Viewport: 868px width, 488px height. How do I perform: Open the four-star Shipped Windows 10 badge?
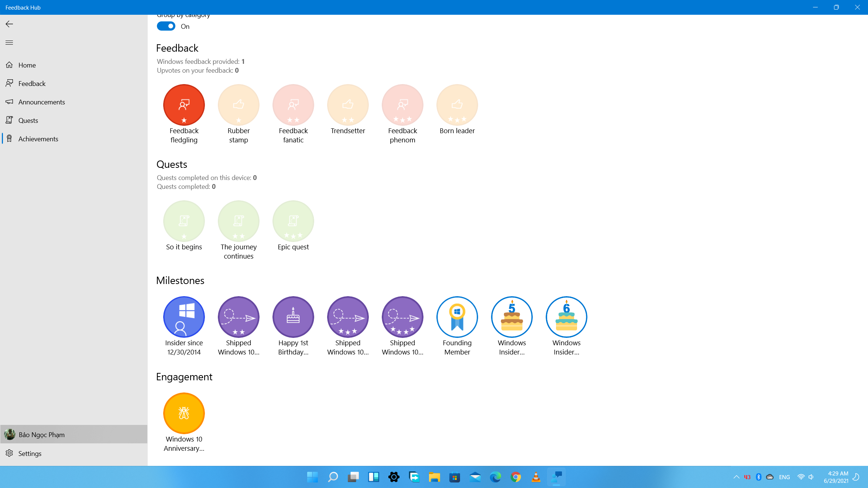[x=402, y=317]
